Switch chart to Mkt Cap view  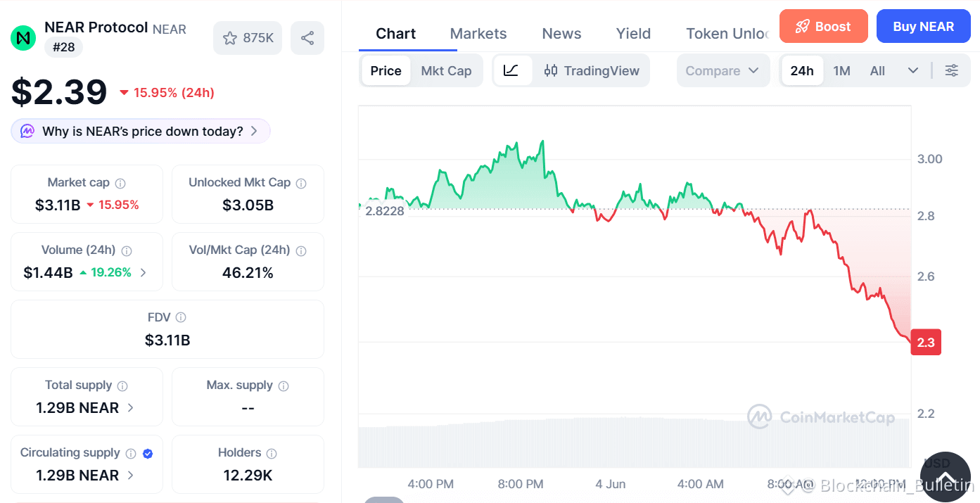446,70
